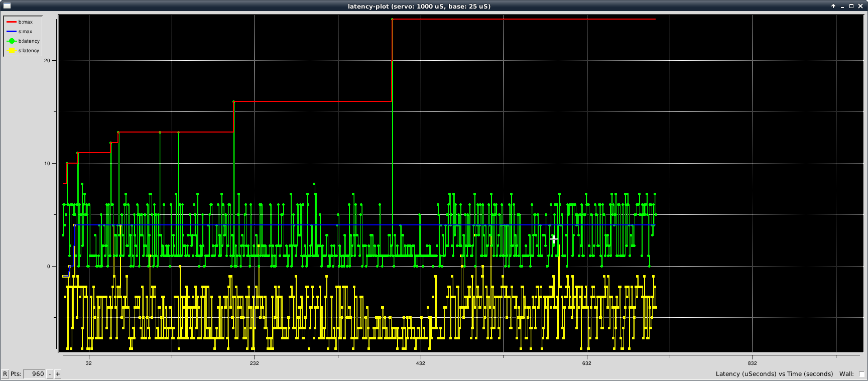The width and height of the screenshot is (868, 381).
Task: Open the window menu icon in title bar
Action: click(x=7, y=6)
